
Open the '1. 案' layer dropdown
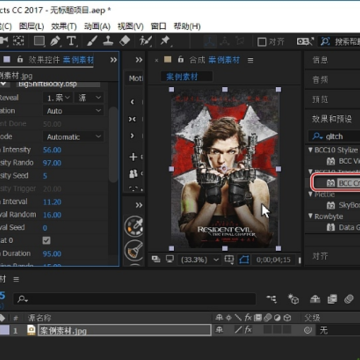click(58, 98)
